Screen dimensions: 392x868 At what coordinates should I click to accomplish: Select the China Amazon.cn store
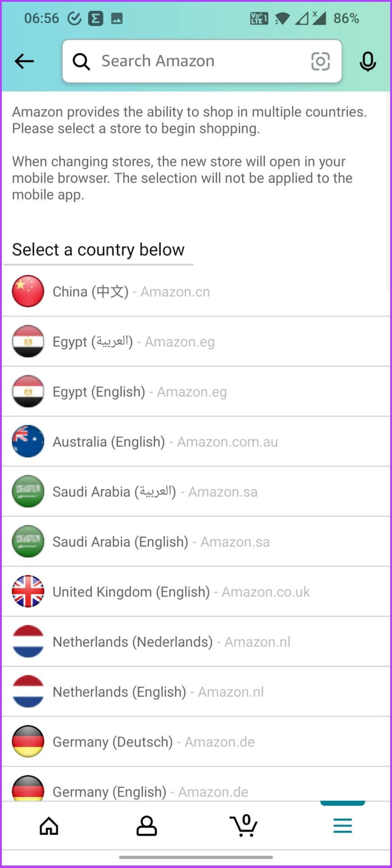tap(131, 292)
